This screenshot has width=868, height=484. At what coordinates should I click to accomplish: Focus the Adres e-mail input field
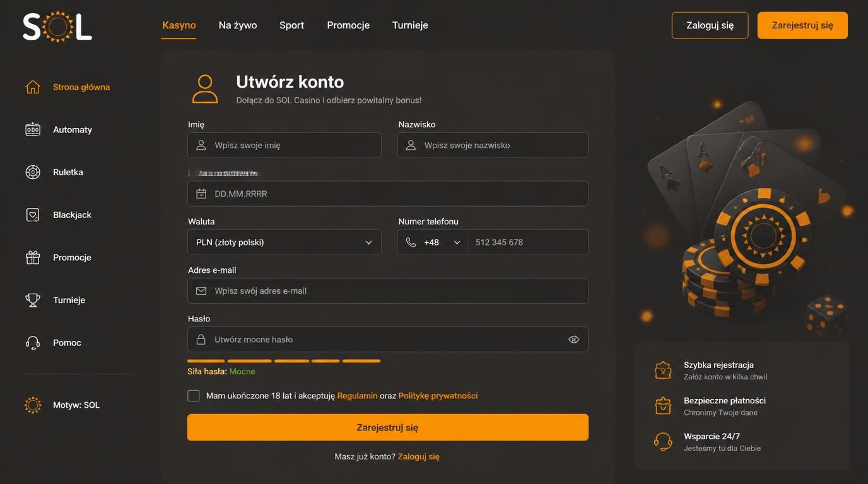tap(388, 291)
